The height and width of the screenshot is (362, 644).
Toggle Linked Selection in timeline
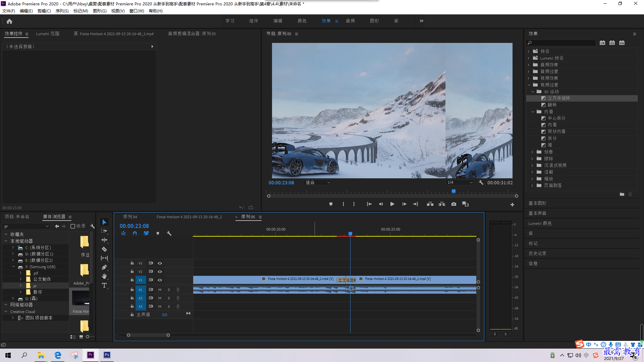coord(146,233)
